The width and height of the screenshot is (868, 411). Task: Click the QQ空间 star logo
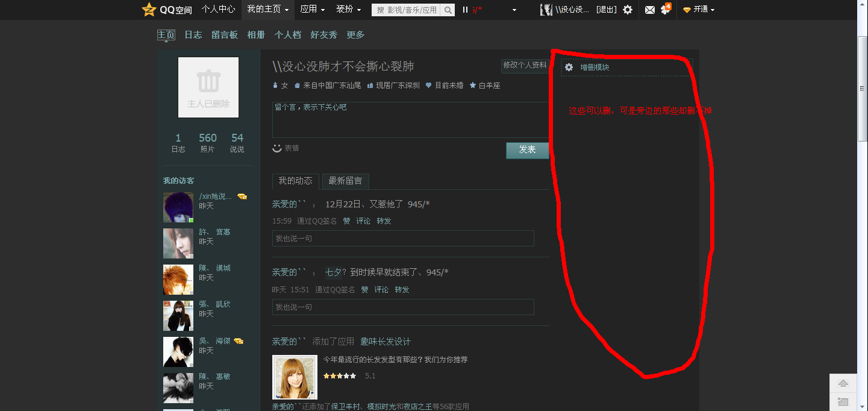148,10
